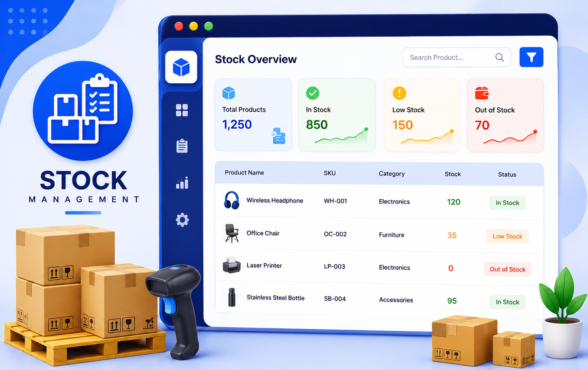Click SKU WH-001
The height and width of the screenshot is (370, 588).
(335, 201)
